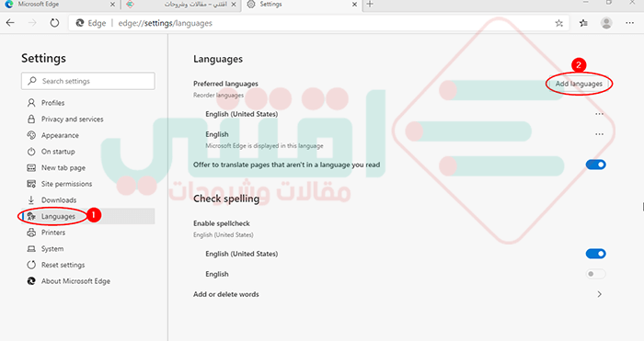Click the greyed forward arrow
The height and width of the screenshot is (341, 644).
tap(32, 23)
